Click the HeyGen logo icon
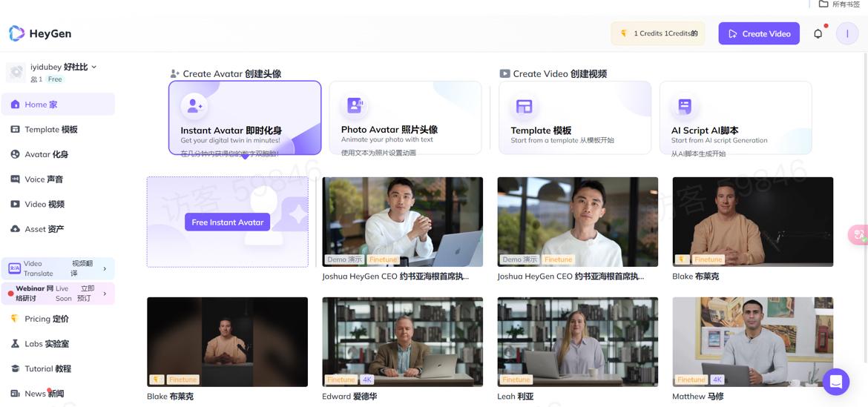Viewport: 868px width, 407px height. pyautogui.click(x=16, y=33)
